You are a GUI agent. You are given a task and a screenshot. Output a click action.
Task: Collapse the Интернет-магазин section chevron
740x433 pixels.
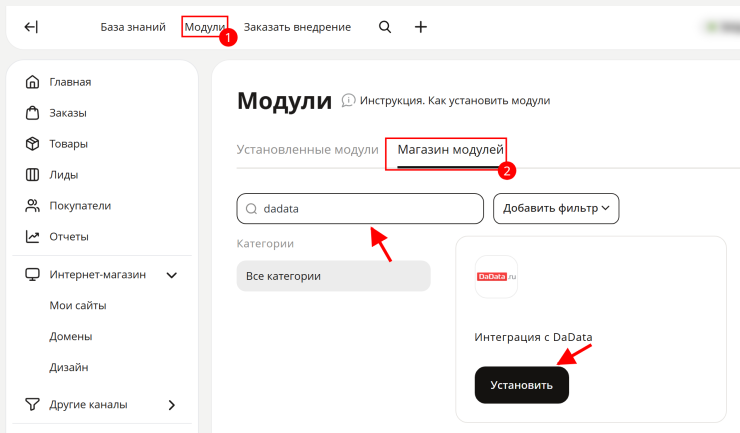click(x=172, y=275)
